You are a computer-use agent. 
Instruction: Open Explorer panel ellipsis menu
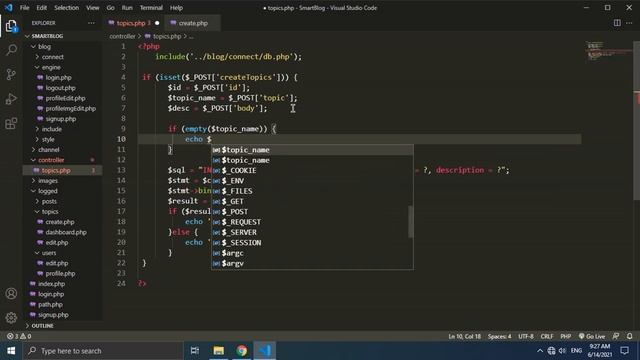(91, 23)
